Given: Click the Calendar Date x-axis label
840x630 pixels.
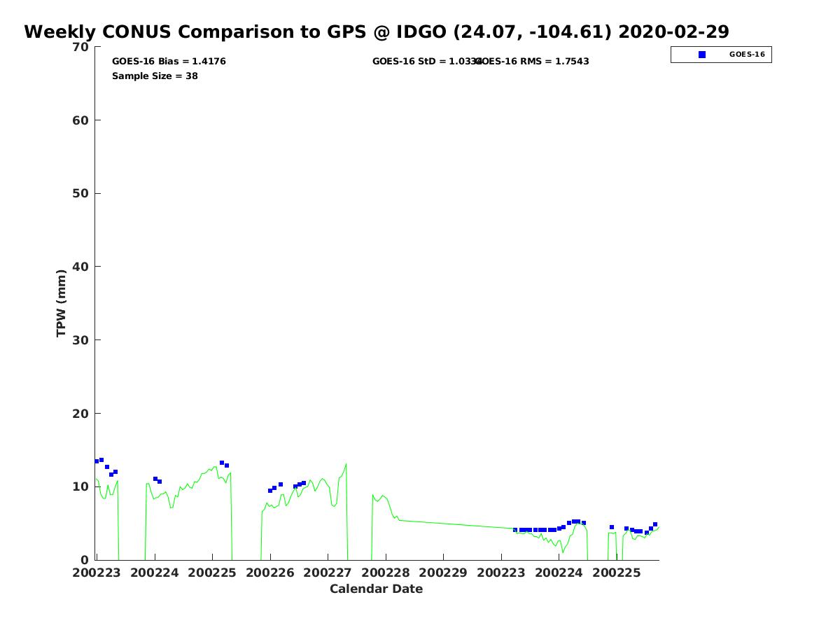Looking at the screenshot, I should click(376, 589).
